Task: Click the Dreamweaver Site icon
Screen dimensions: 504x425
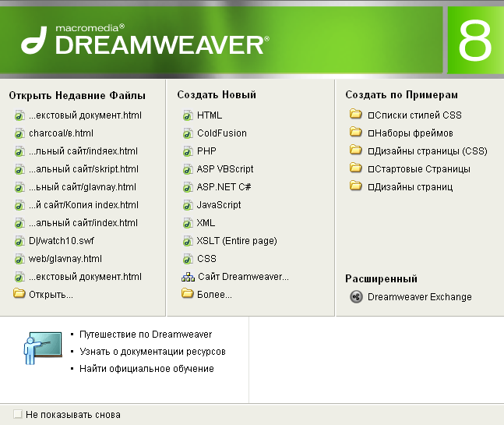Action: tap(188, 277)
